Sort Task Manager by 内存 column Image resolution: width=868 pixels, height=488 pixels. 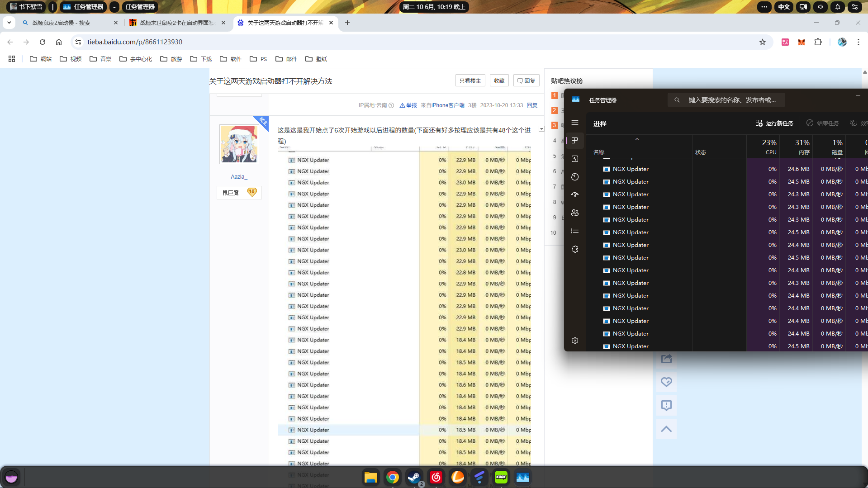[x=797, y=147]
